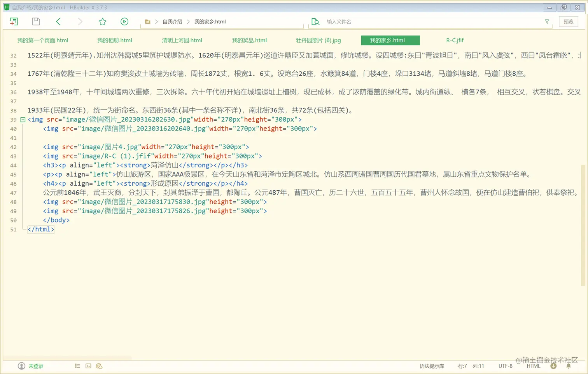The image size is (588, 374).
Task: Open the notification bell icon
Action: [569, 366]
